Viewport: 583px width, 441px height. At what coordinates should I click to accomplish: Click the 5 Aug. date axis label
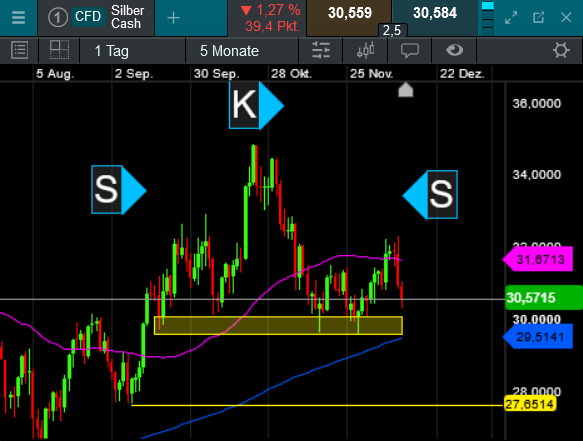click(55, 74)
